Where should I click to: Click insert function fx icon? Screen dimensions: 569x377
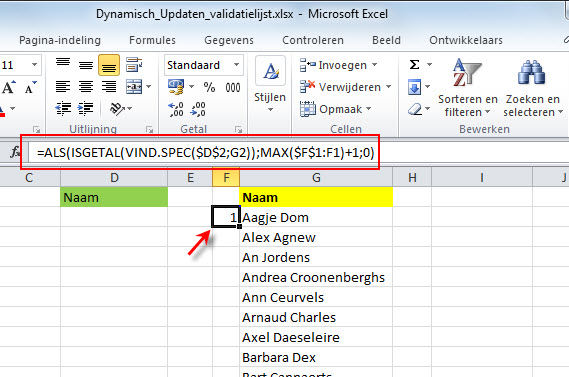click(15, 152)
